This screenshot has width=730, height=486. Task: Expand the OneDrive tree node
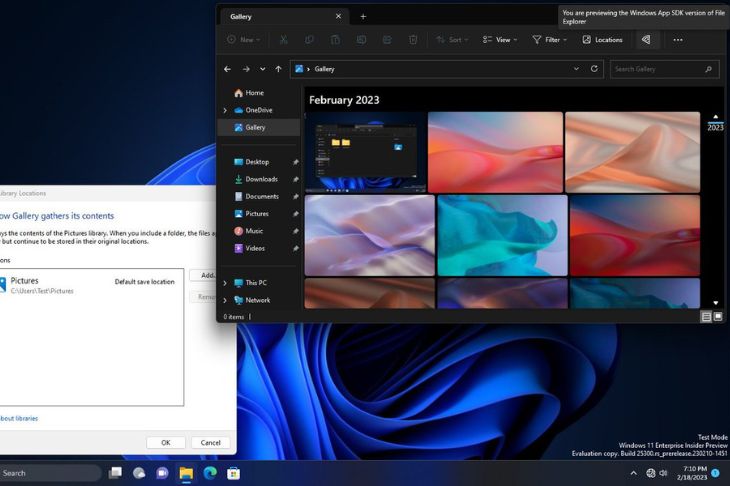pyautogui.click(x=225, y=110)
